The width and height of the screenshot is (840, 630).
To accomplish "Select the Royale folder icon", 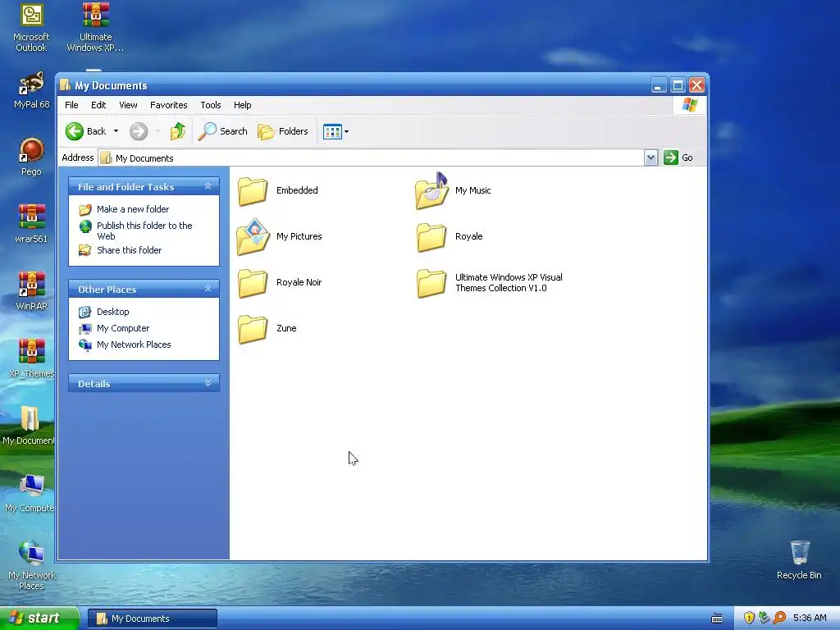I will 431,237.
